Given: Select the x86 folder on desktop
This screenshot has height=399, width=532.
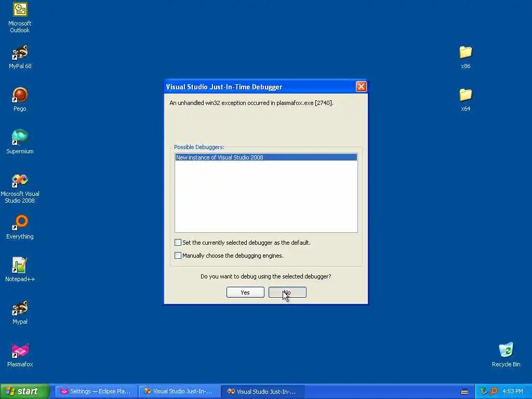Looking at the screenshot, I should pos(465,57).
